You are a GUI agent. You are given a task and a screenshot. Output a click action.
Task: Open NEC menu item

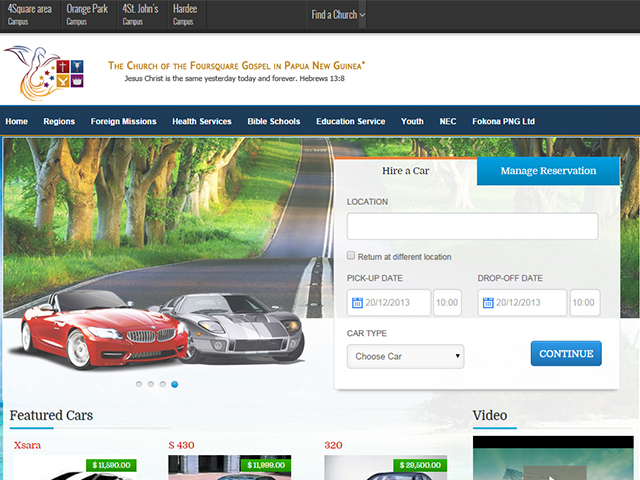point(448,121)
